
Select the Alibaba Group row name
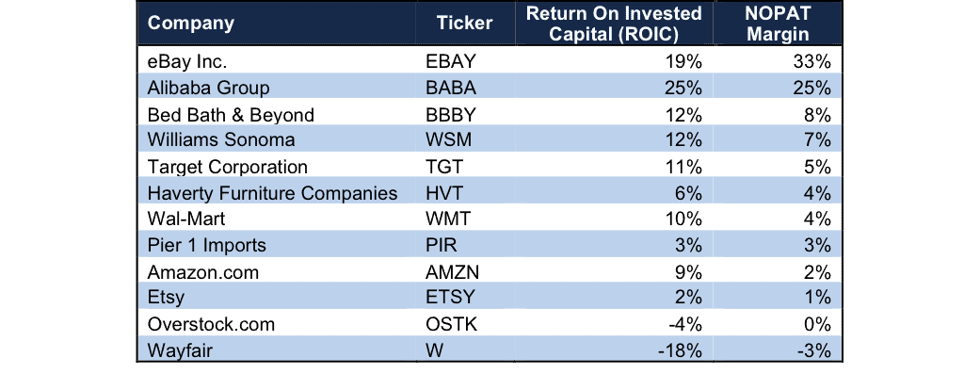coord(208,89)
